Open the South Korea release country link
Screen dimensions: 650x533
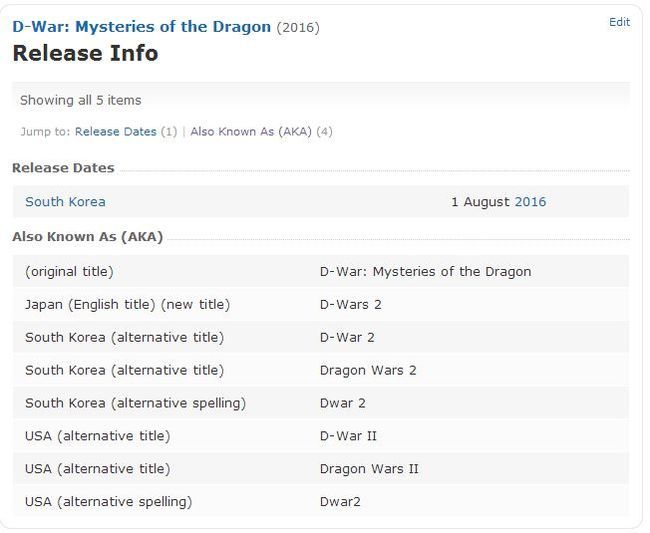[65, 202]
